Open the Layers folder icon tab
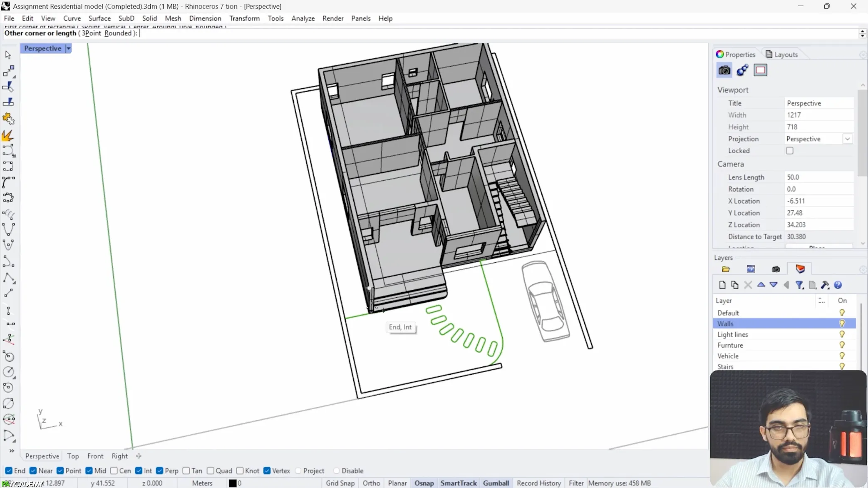 click(726, 269)
